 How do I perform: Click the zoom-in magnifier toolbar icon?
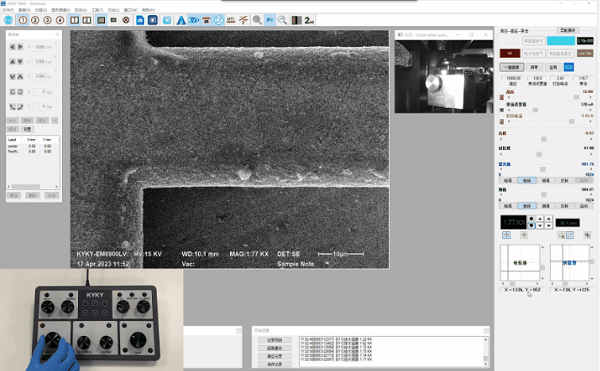[257, 20]
